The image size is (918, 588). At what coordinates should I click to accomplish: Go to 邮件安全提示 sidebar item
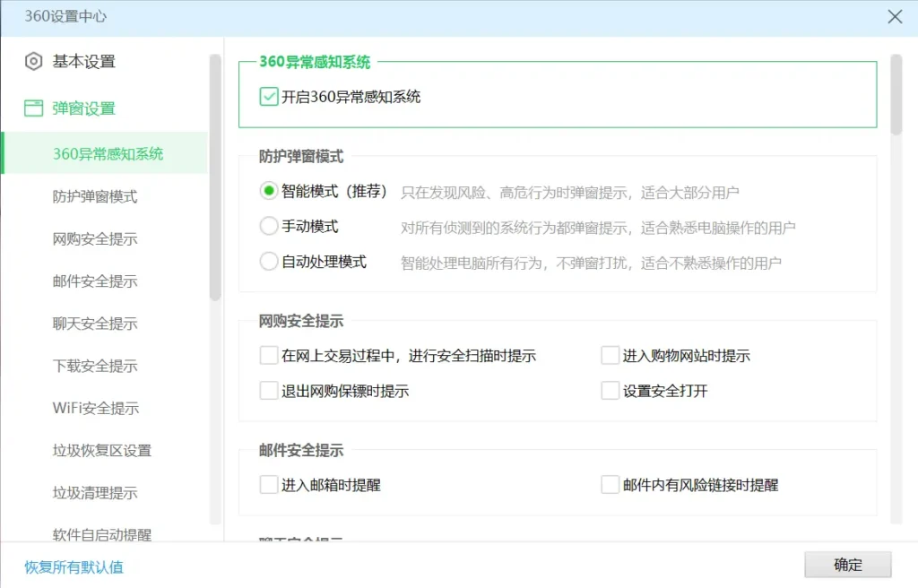point(95,281)
